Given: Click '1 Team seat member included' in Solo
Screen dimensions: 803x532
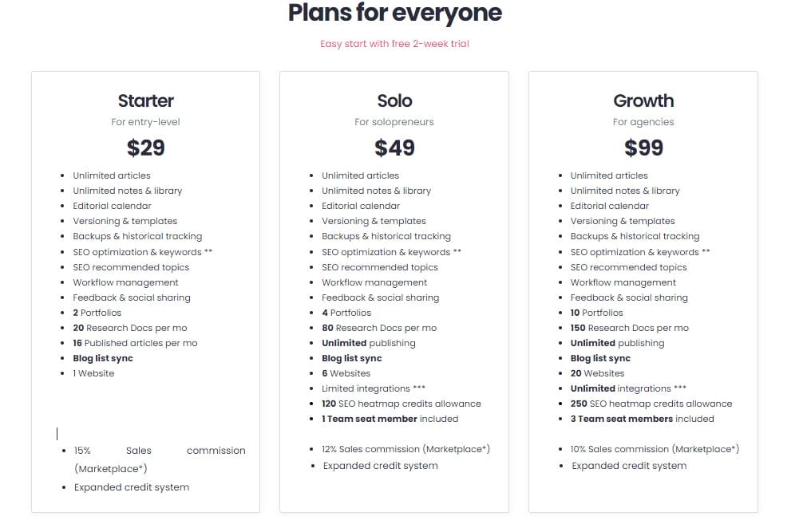Looking at the screenshot, I should point(390,419).
